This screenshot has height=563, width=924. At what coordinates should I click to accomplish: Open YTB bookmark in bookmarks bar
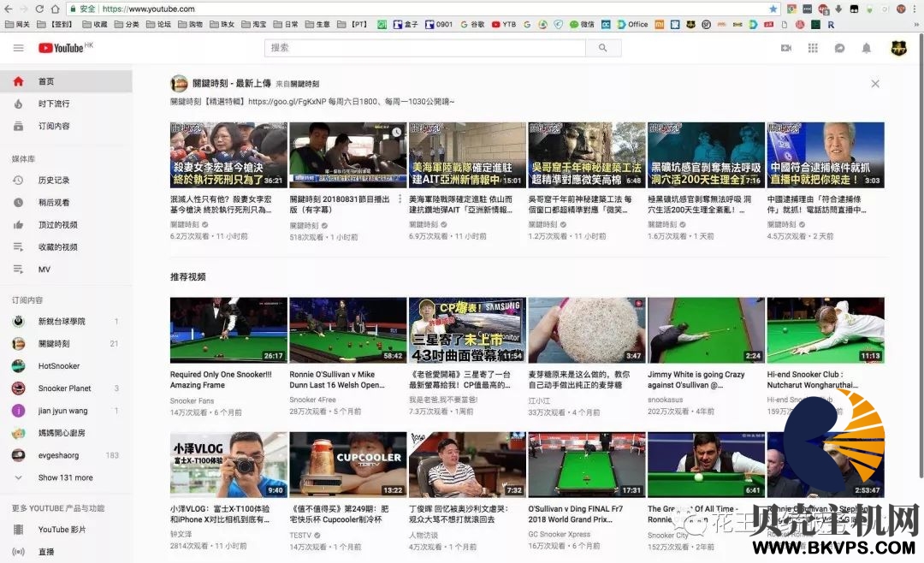click(505, 24)
